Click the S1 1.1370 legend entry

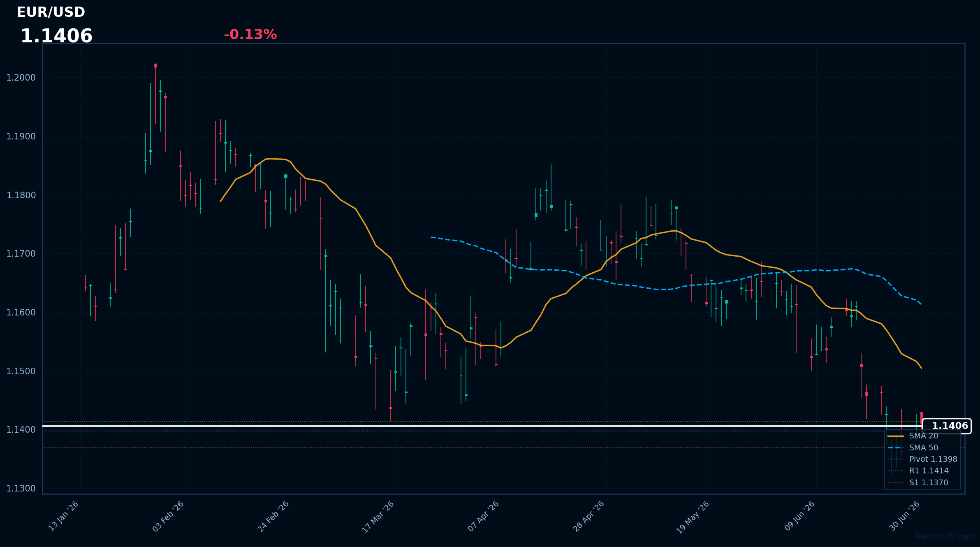929,483
